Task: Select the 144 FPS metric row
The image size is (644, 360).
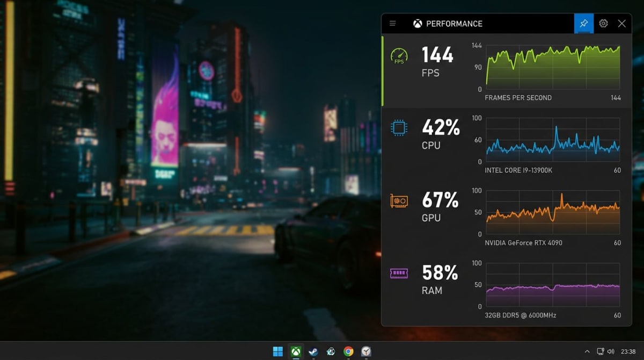Action: point(506,71)
